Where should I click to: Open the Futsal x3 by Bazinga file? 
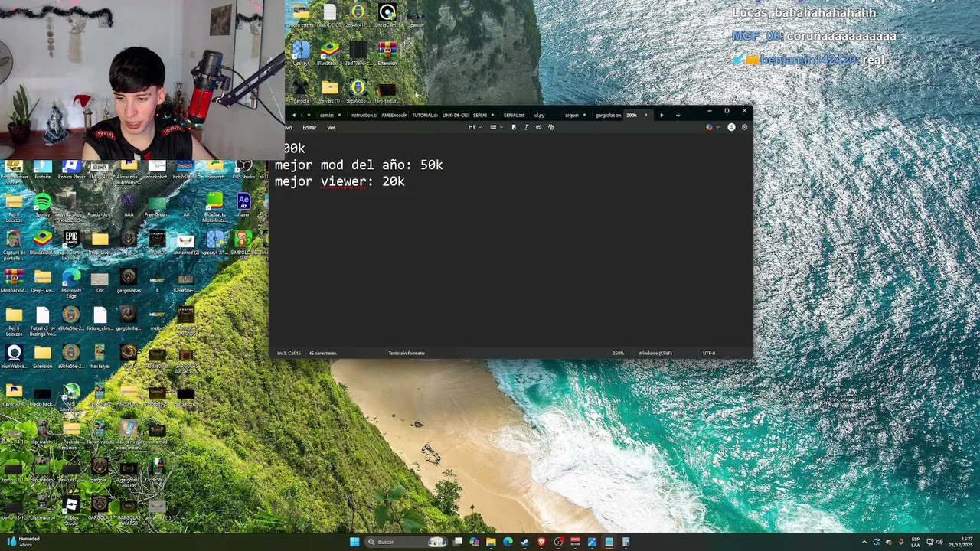pyautogui.click(x=42, y=321)
